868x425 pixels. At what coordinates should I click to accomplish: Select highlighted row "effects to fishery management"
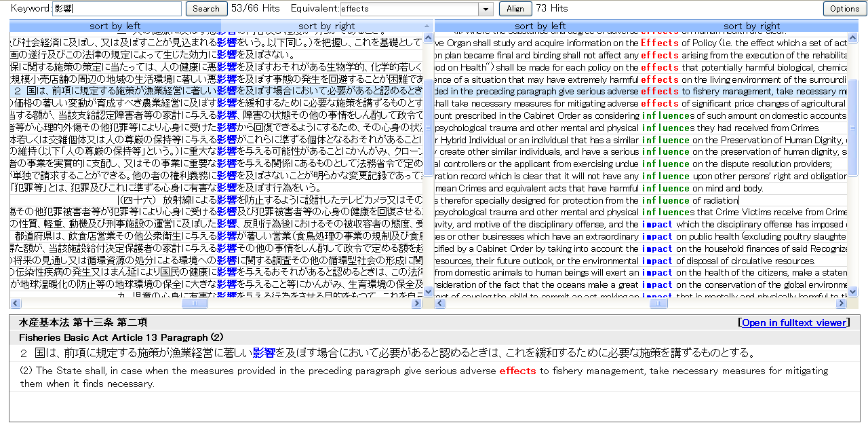641,91
